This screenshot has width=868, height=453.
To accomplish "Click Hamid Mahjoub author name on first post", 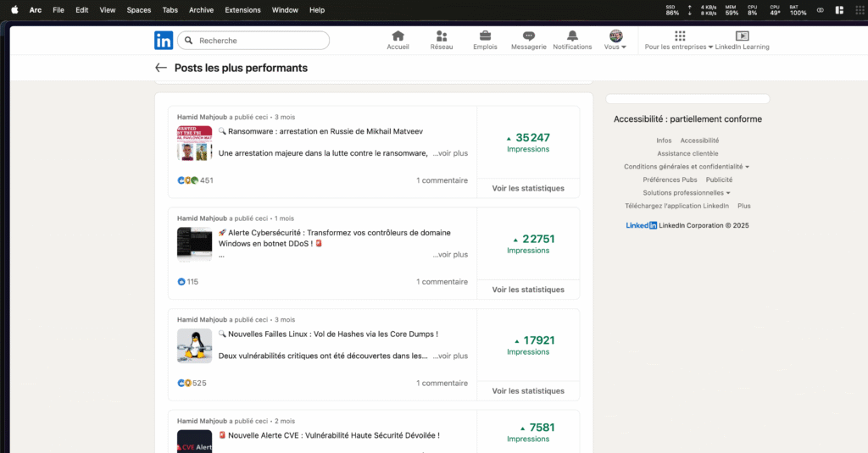I will 202,117.
